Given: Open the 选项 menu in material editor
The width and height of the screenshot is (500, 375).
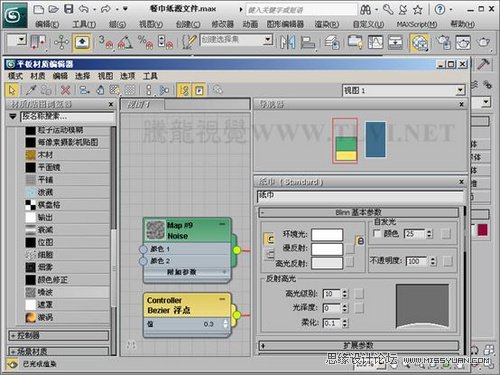Looking at the screenshot, I should click(127, 76).
